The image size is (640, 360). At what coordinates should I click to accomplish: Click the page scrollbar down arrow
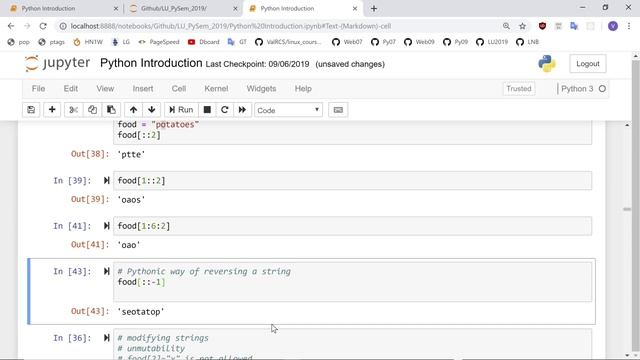point(636,356)
